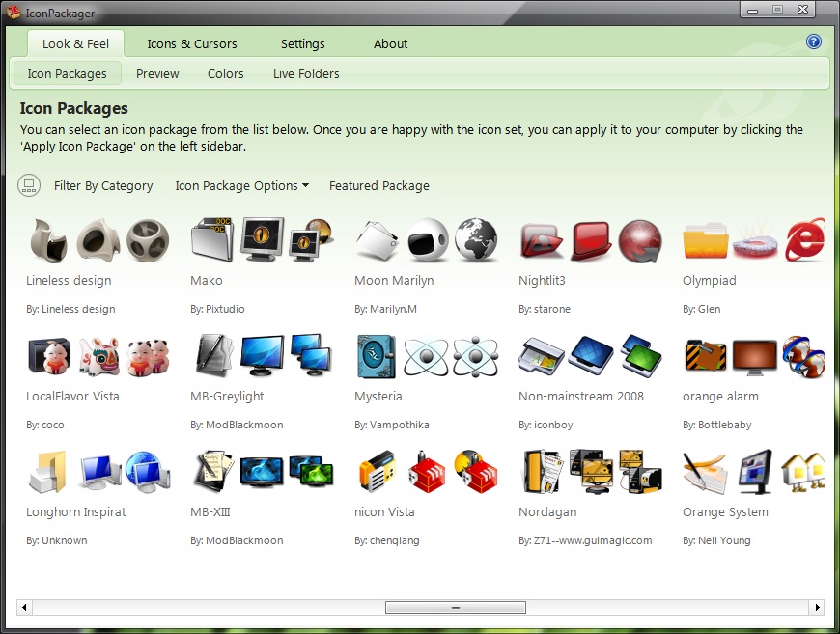Viewport: 840px width, 634px height.
Task: Click the category filter view icon
Action: point(29,186)
